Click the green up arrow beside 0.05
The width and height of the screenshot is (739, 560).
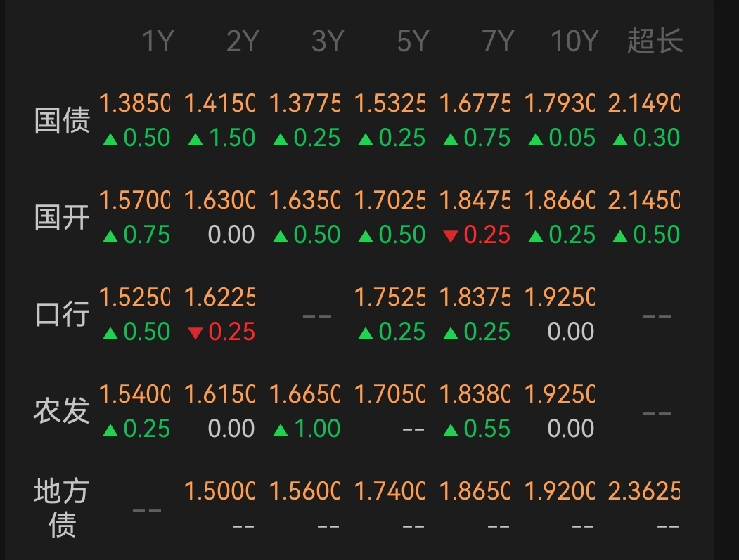pyautogui.click(x=536, y=139)
